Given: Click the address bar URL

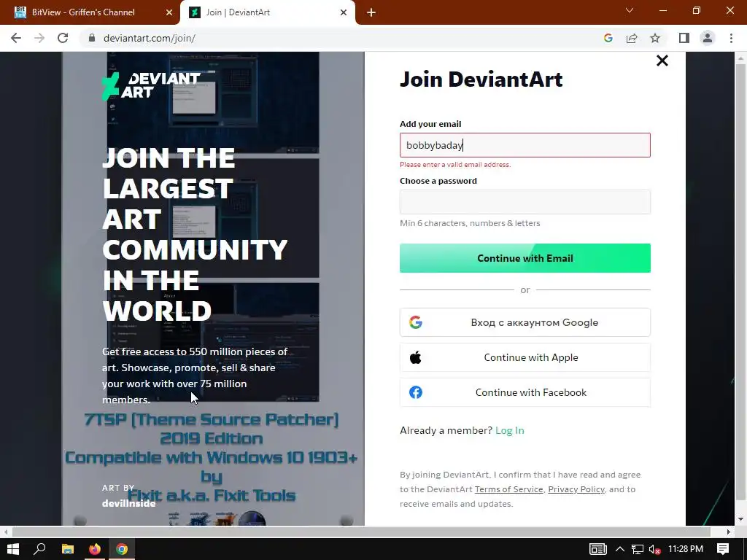Looking at the screenshot, I should point(150,38).
